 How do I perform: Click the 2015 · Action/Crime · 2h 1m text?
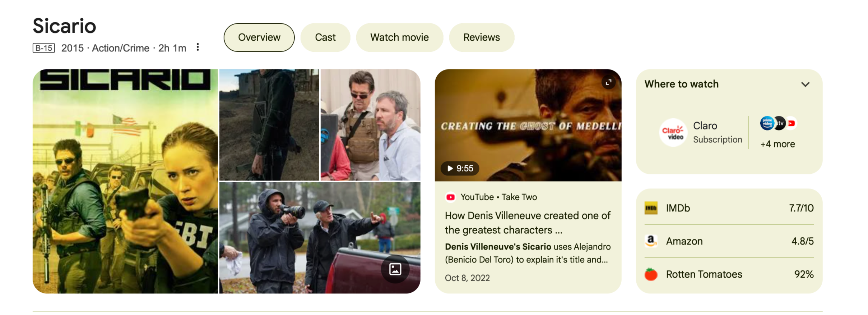[124, 48]
